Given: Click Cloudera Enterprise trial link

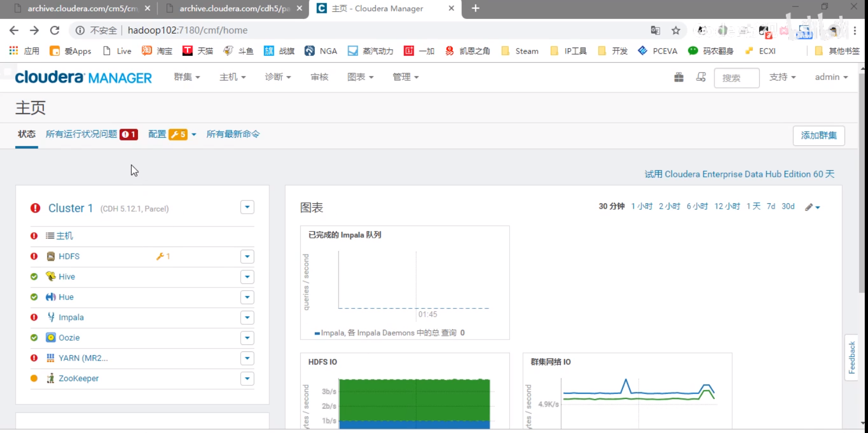Looking at the screenshot, I should click(739, 174).
